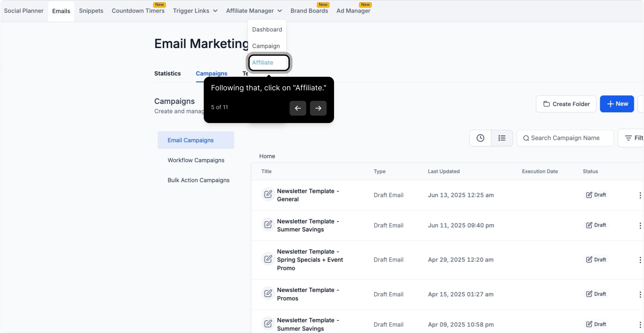
Task: Select Email Campaigns in sidebar
Action: (196, 140)
